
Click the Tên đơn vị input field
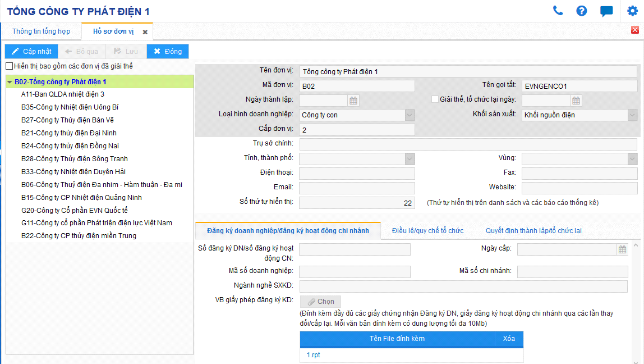pos(468,71)
